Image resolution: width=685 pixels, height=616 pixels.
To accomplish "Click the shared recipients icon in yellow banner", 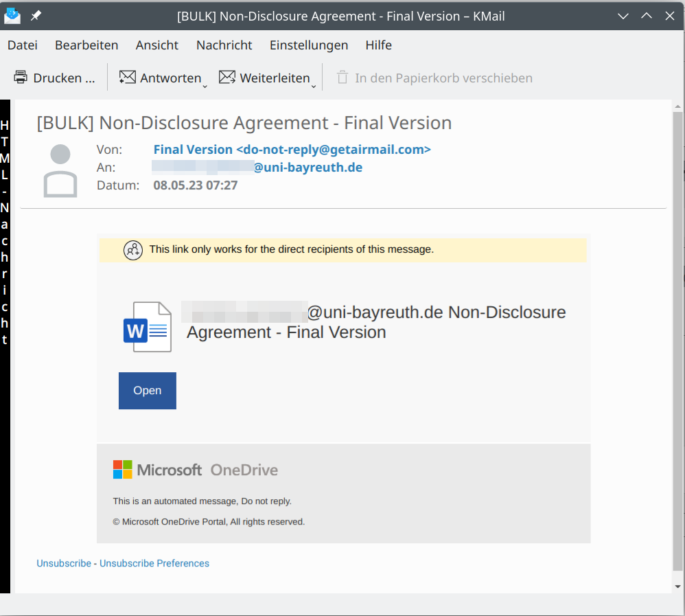I will [x=132, y=250].
